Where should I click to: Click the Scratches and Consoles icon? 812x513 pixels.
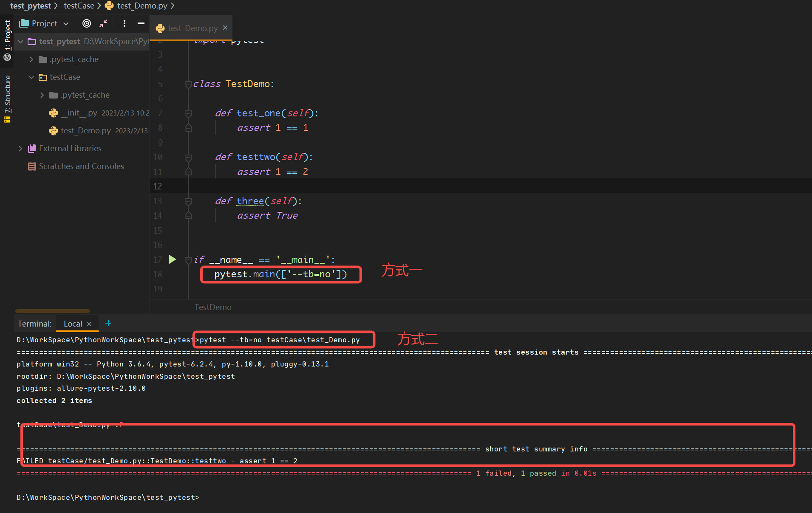pyautogui.click(x=32, y=166)
